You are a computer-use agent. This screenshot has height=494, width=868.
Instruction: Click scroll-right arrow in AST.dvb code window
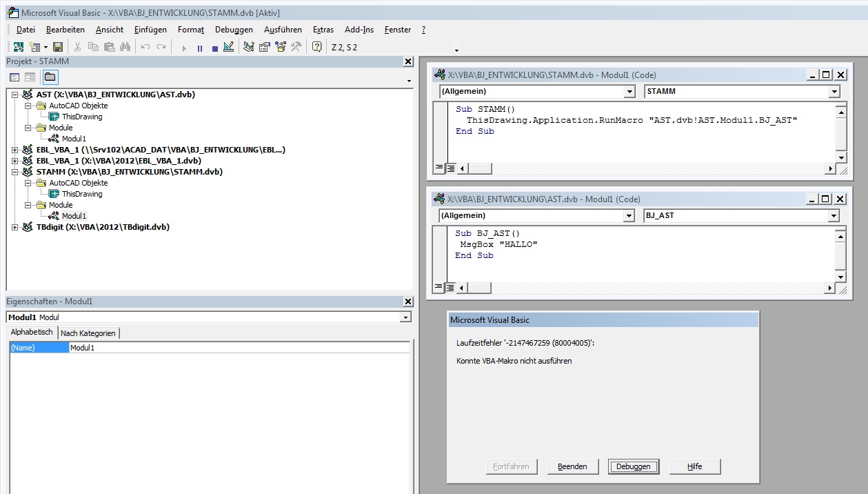(829, 288)
